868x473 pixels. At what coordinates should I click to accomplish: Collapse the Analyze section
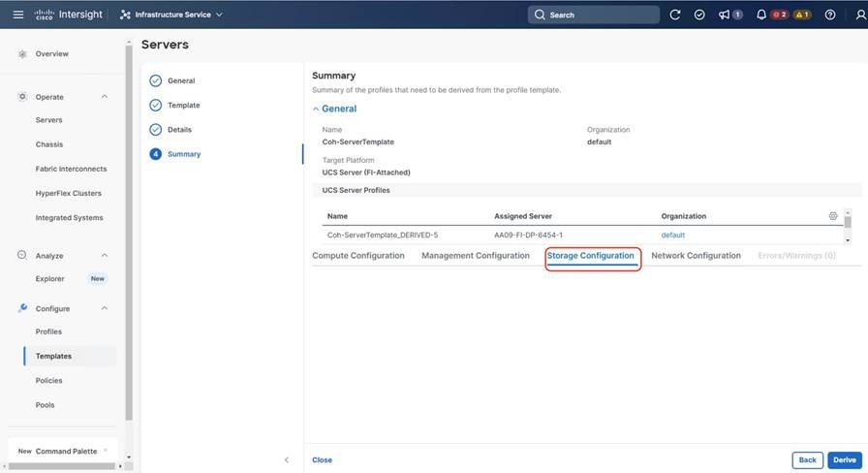pyautogui.click(x=104, y=255)
